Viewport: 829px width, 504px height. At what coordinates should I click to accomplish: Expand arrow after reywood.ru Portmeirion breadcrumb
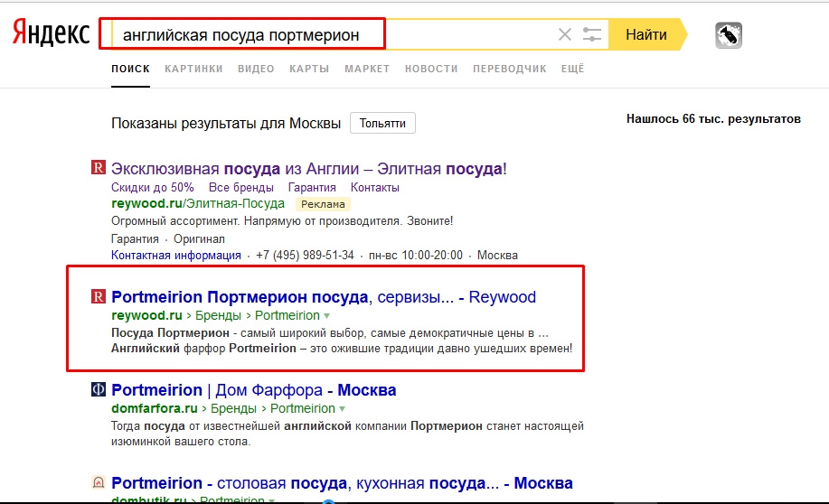tap(327, 316)
